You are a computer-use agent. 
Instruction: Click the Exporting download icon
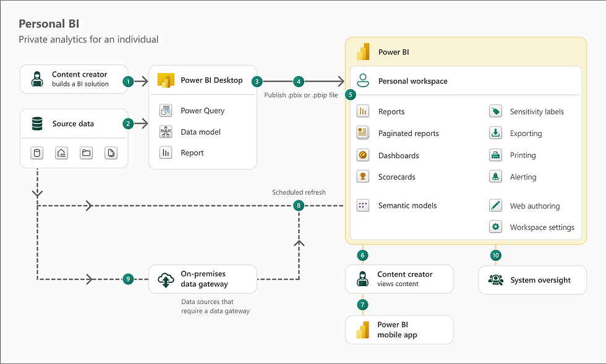pos(495,133)
